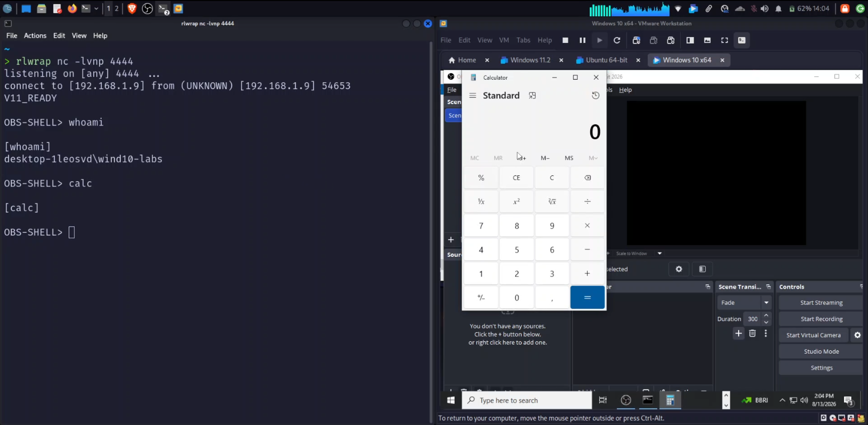Viewport: 868px width, 425px height.
Task: Decrease transition Duration with down arrow
Action: [x=766, y=322]
